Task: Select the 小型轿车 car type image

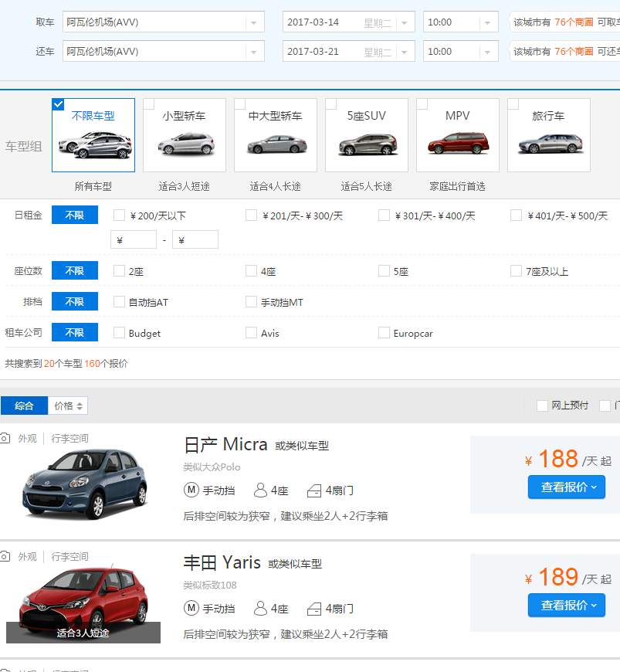Action: 185,143
